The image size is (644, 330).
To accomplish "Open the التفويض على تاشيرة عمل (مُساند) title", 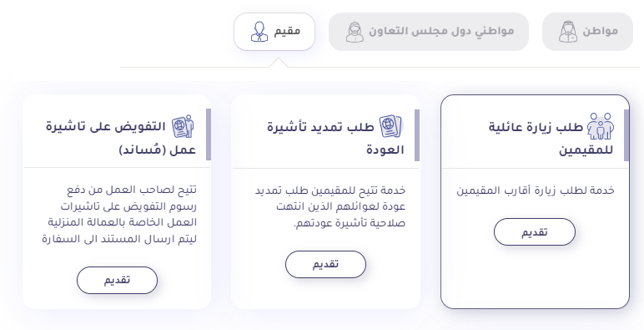I will coord(121,138).
